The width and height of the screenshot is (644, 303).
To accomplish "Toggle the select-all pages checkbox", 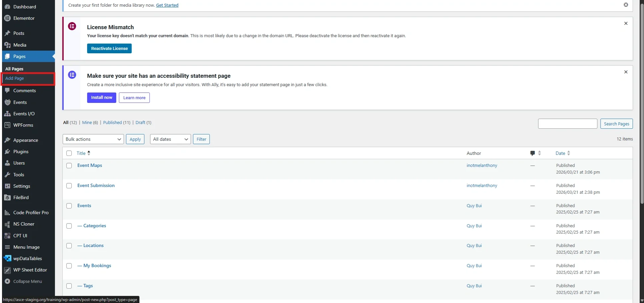I will tap(69, 153).
